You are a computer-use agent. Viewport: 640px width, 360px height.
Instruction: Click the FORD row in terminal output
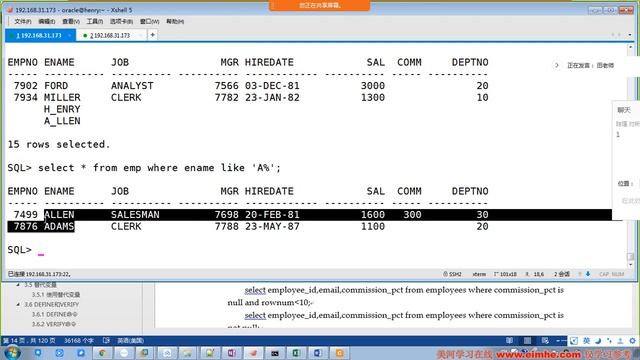pos(248,86)
